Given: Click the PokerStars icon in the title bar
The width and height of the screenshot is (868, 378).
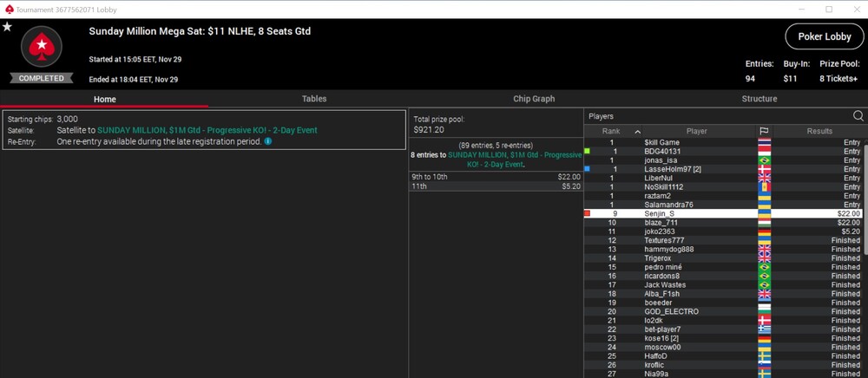Looking at the screenshot, I should (9, 10).
